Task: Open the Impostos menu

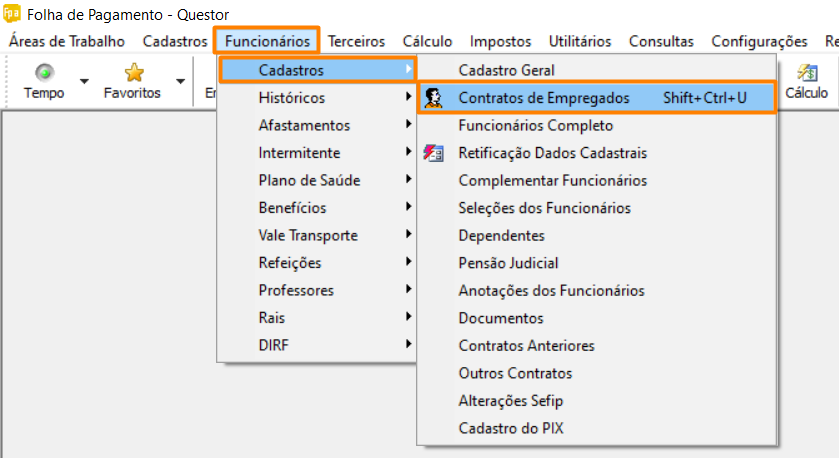Action: tap(500, 41)
